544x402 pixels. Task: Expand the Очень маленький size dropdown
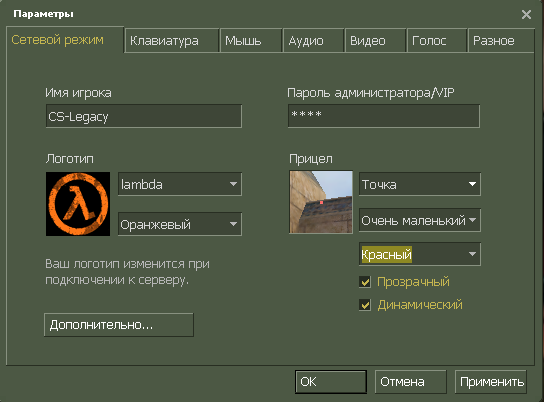coord(419,220)
